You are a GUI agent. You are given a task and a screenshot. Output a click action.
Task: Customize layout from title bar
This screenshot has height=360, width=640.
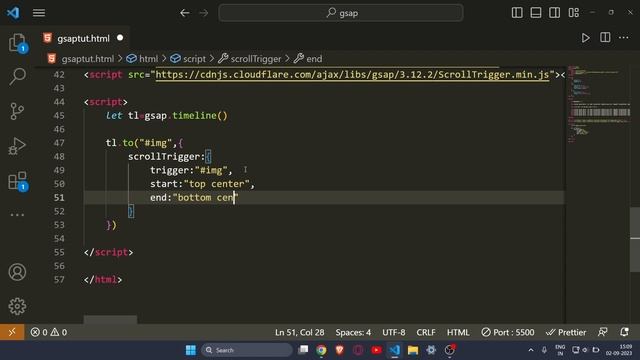click(x=573, y=13)
